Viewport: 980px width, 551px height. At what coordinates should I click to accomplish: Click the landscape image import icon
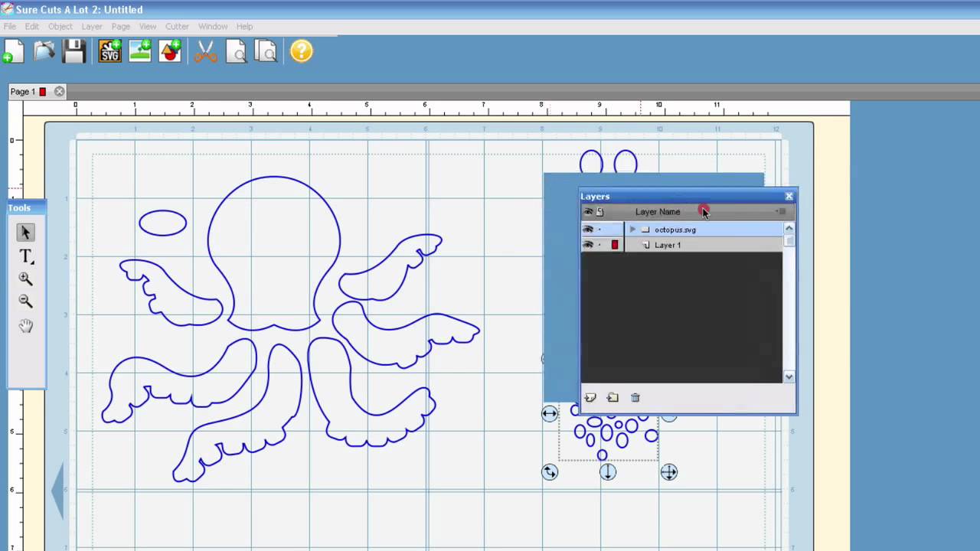tap(140, 51)
